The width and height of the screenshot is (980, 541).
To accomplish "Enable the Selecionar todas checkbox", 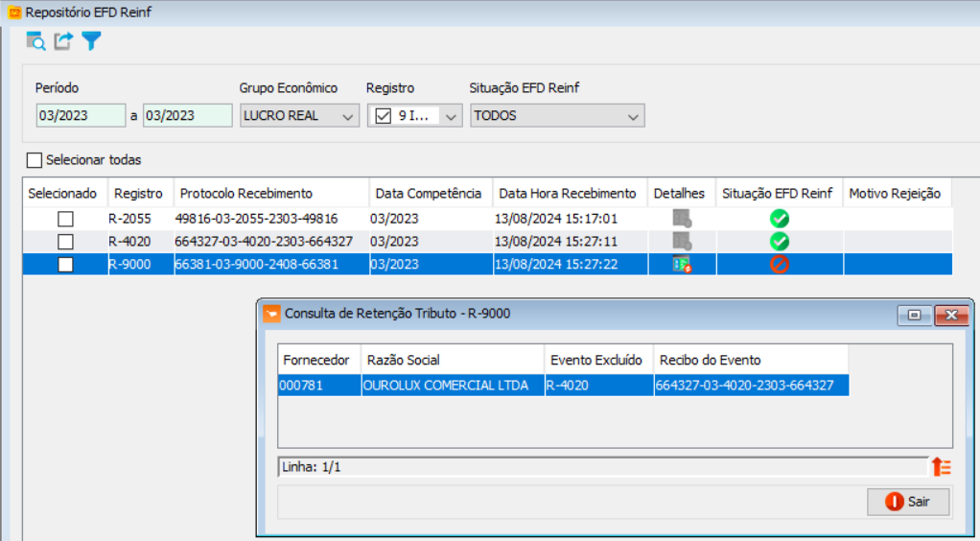I will click(35, 160).
